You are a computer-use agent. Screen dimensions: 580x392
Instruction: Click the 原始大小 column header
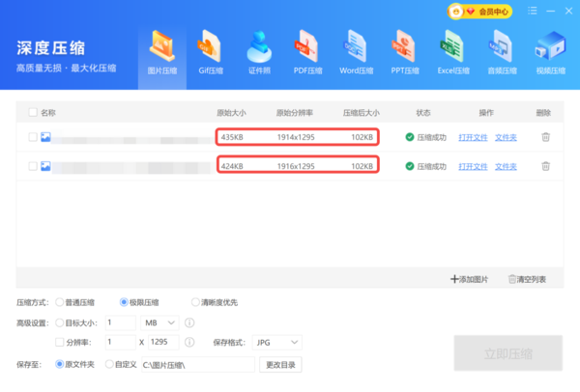pyautogui.click(x=231, y=113)
